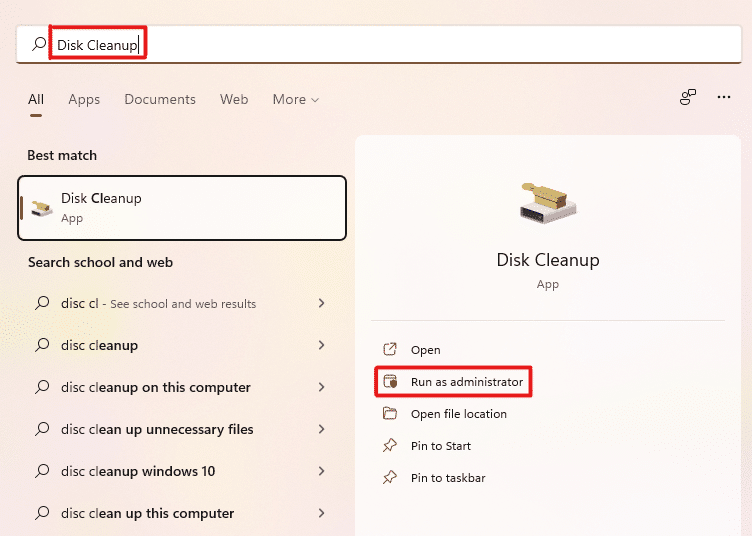Click the large Disk Cleanup app icon
This screenshot has height=536, width=752.
548,203
